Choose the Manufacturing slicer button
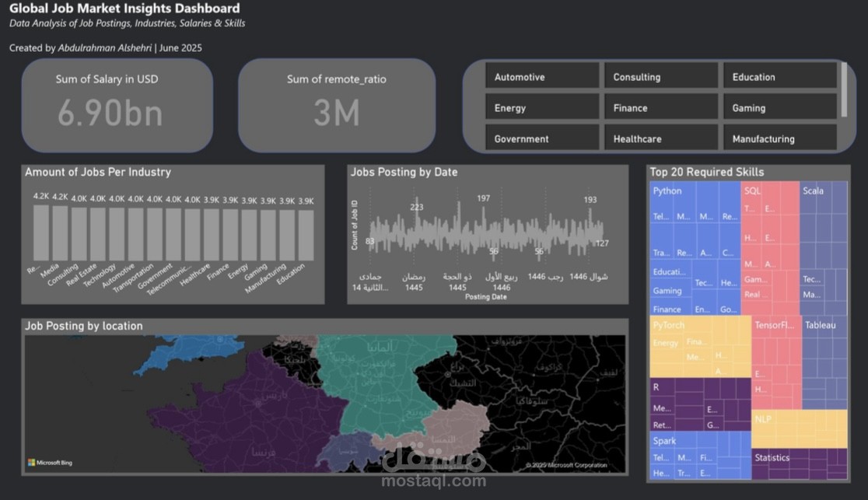Viewport: 868px width, 500px height. (x=780, y=138)
